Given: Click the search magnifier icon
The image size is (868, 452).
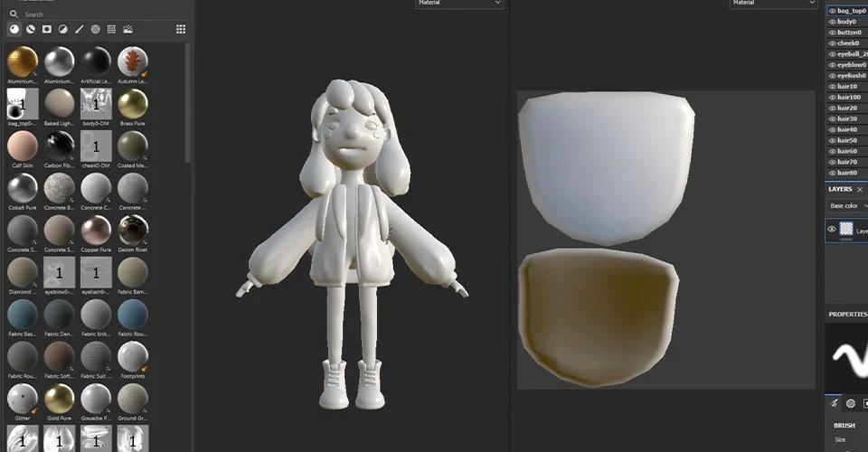Looking at the screenshot, I should pos(14,14).
